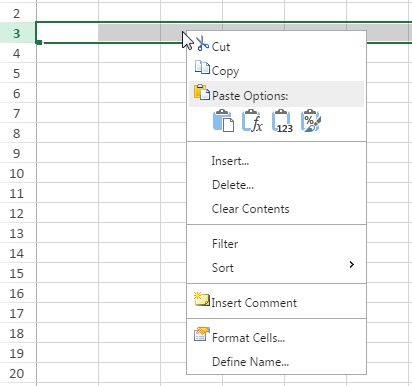Click the fill handle of active cell
Viewport: 412px width, 386px height.
click(x=39, y=42)
